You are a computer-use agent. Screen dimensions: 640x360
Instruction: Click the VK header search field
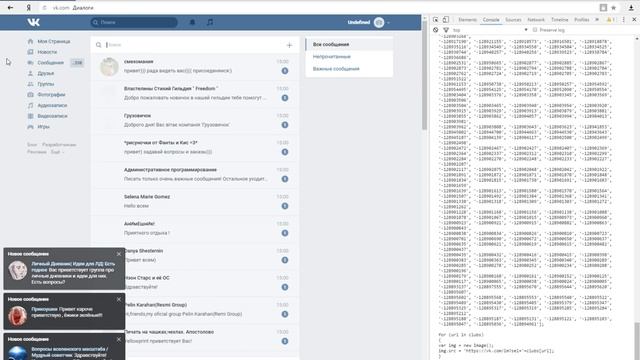tap(134, 22)
